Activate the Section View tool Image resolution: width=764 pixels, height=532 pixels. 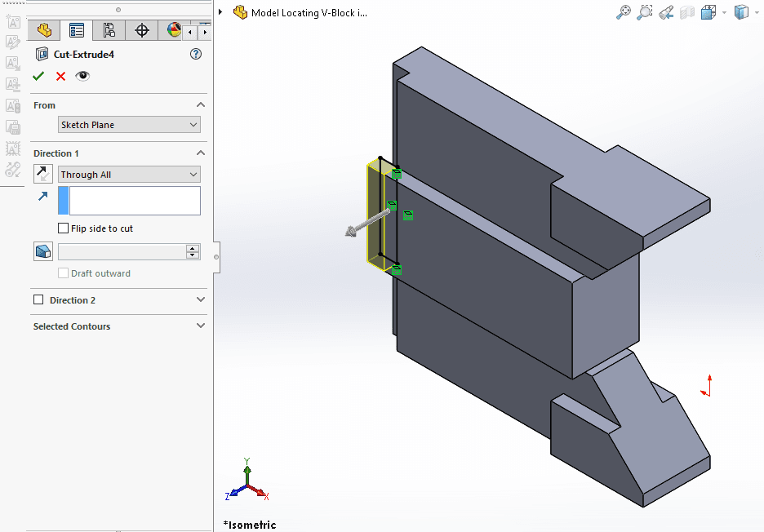pos(686,13)
